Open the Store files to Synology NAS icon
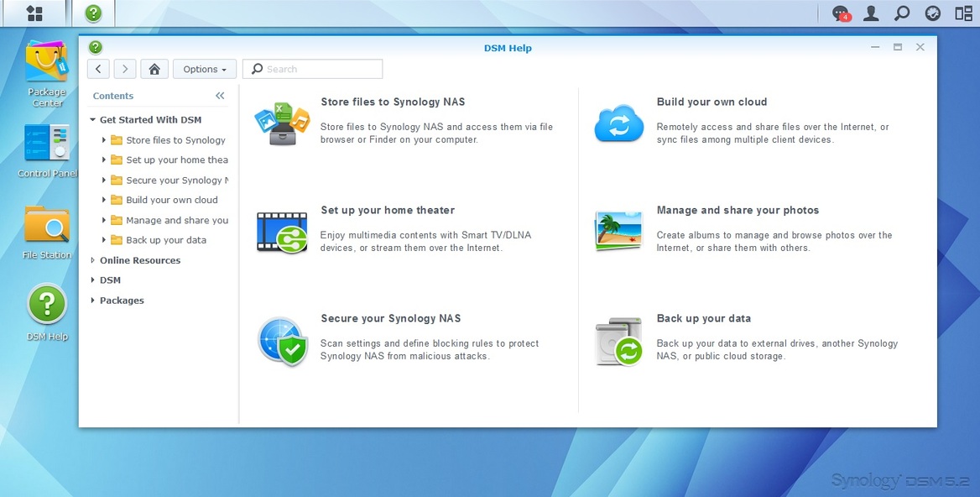 [283, 123]
